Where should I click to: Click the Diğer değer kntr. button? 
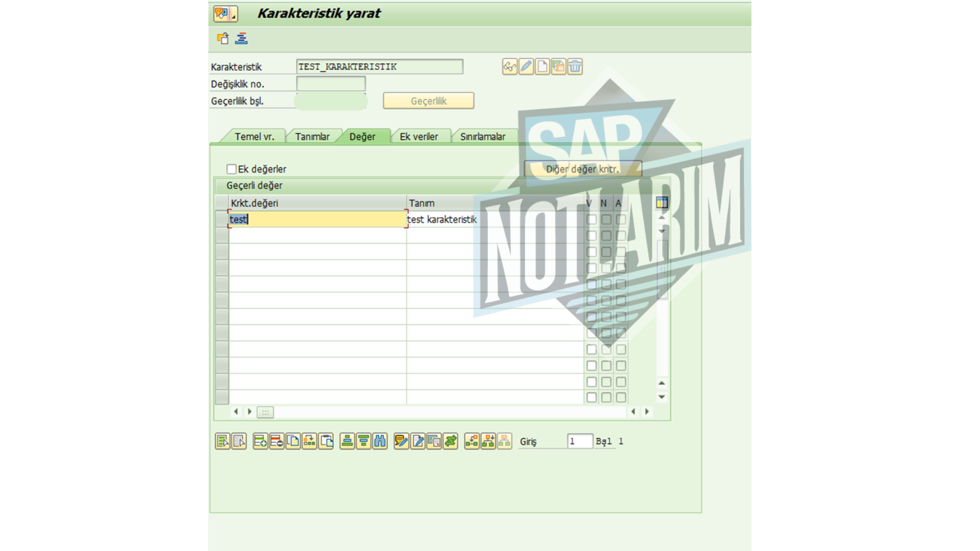[x=582, y=169]
